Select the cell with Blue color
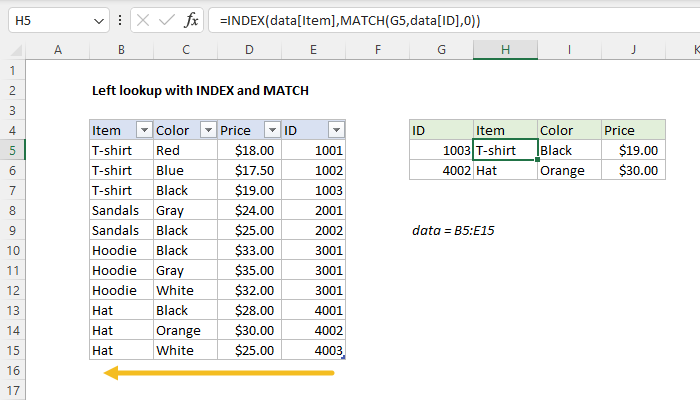Screen dimensions: 700x400 coord(186,171)
